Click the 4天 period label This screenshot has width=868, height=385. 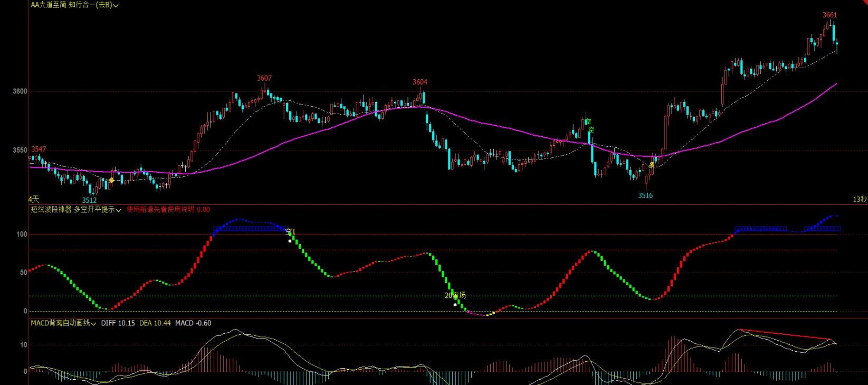click(x=34, y=199)
